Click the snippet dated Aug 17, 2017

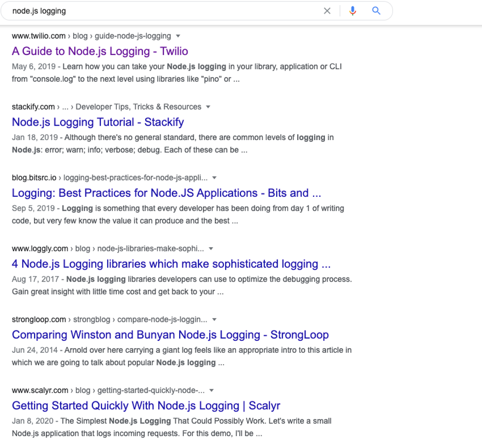tap(182, 285)
